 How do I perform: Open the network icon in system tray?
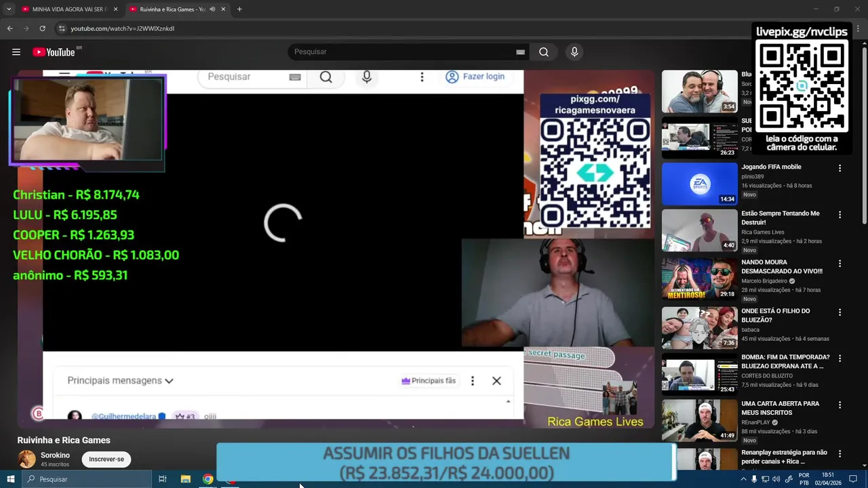(765, 479)
